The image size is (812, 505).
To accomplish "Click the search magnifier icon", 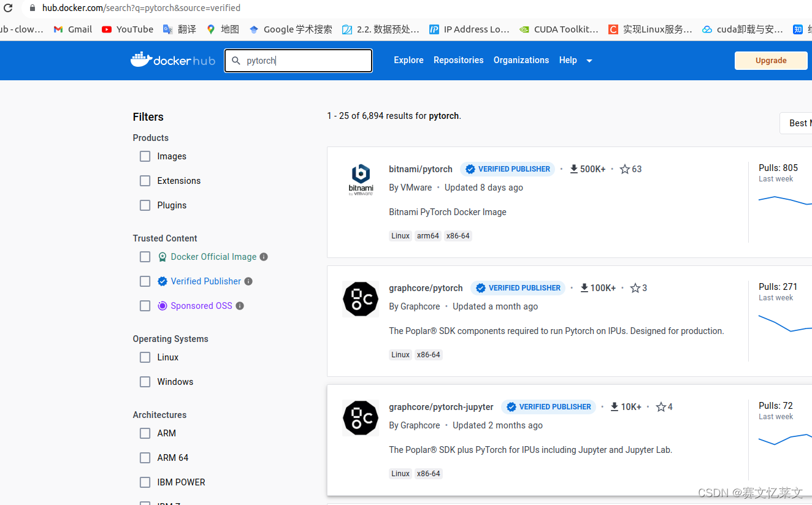I will pyautogui.click(x=236, y=61).
